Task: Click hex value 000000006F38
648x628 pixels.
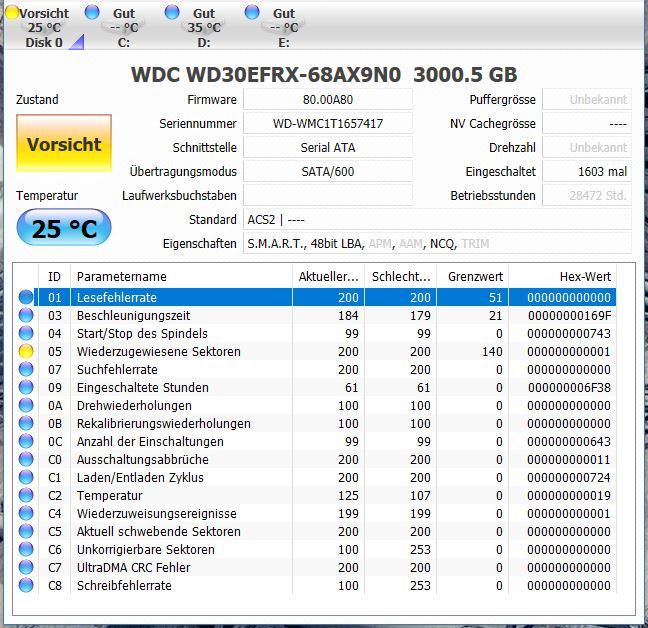Action: click(x=569, y=388)
